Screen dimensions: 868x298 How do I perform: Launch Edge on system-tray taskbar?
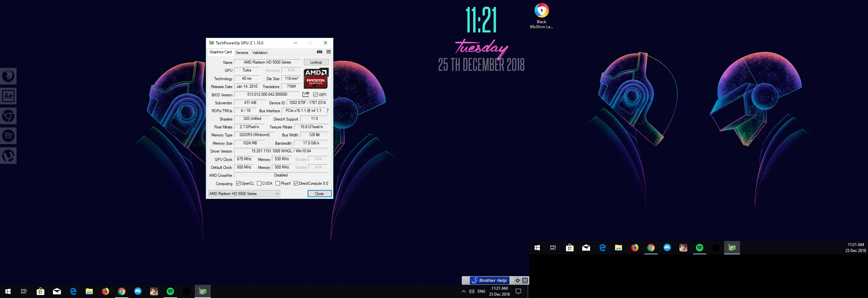point(73,291)
